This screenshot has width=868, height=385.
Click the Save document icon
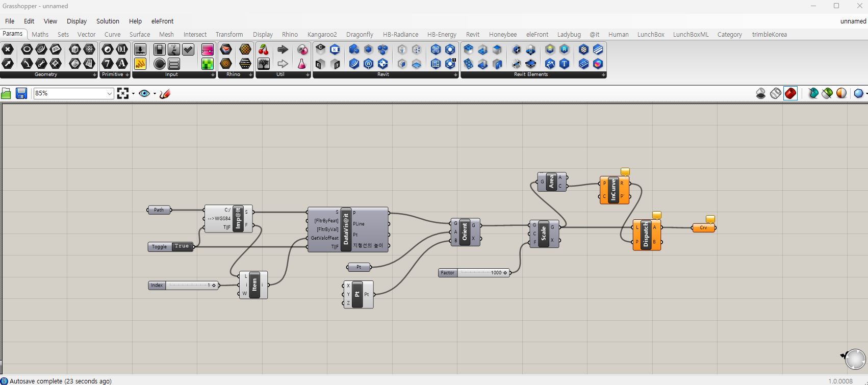pyautogui.click(x=21, y=93)
